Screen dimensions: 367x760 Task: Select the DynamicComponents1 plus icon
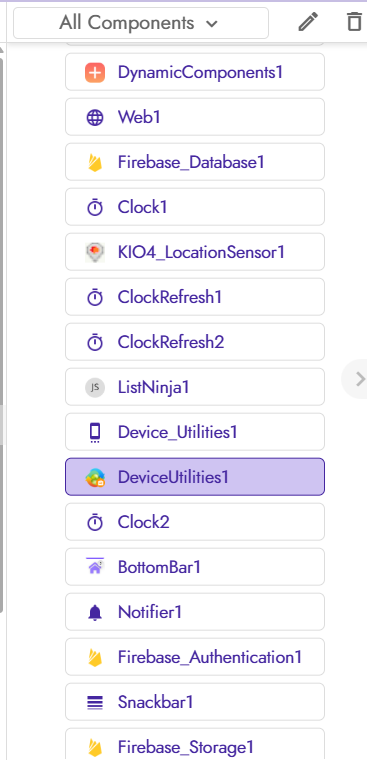[x=95, y=73]
